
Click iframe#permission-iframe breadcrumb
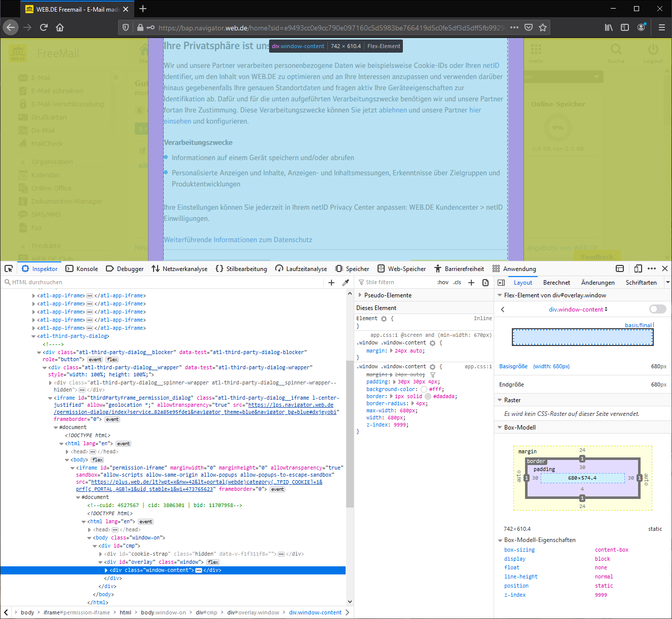[77, 612]
